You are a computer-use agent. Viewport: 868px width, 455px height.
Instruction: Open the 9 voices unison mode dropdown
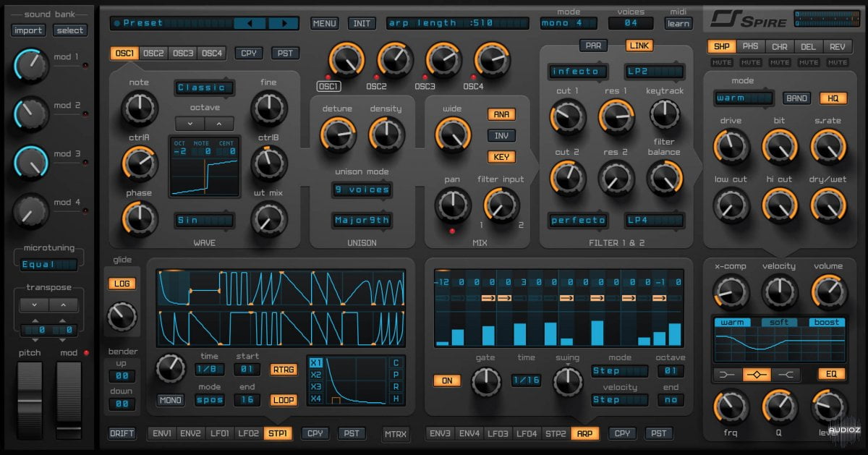pos(362,190)
